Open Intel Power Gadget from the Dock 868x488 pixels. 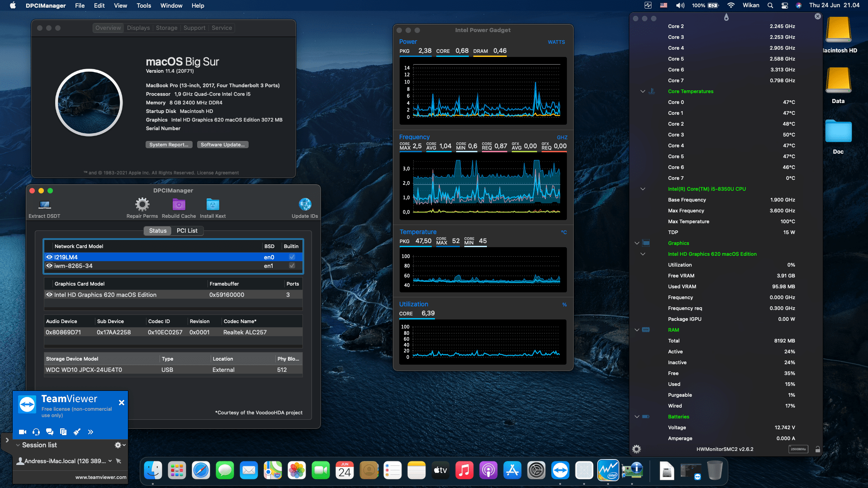pos(608,471)
